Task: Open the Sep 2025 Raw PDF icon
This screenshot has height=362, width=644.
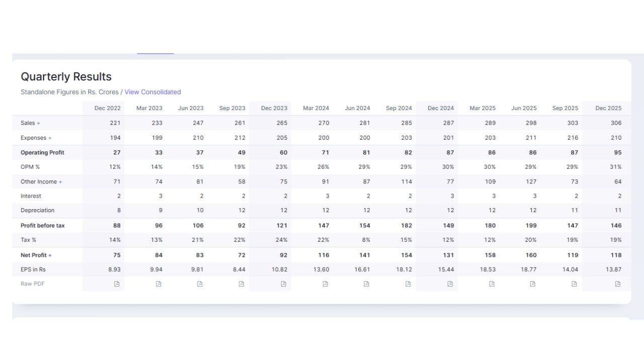Action: (574, 284)
